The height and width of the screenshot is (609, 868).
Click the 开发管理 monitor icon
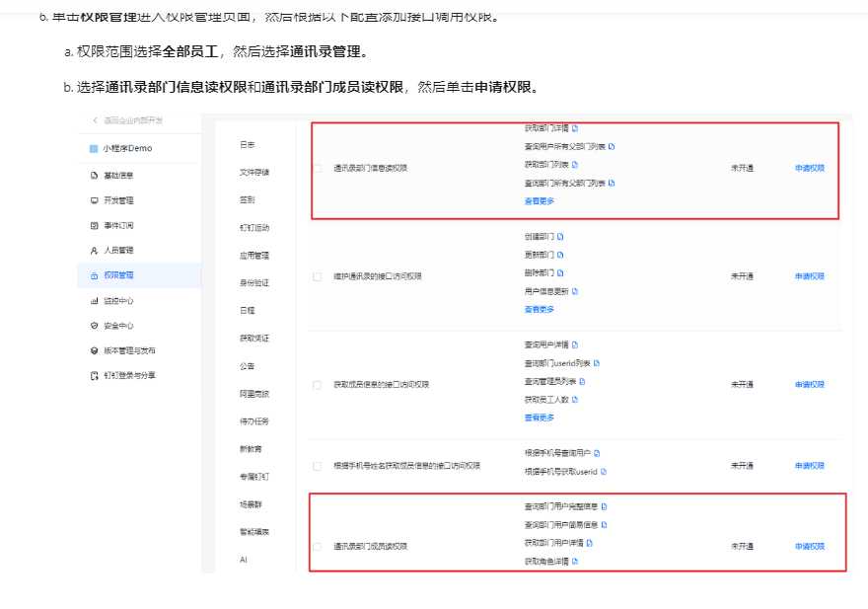[x=94, y=200]
